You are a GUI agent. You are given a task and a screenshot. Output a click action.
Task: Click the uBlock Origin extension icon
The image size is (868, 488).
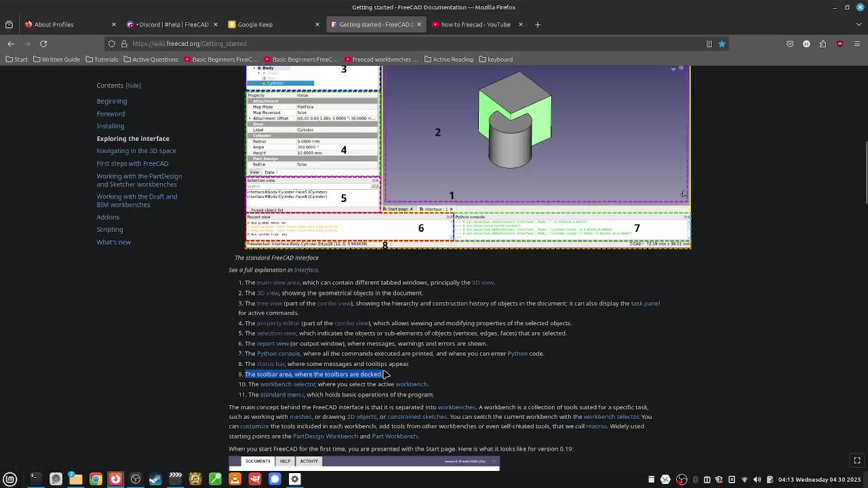[x=840, y=43]
